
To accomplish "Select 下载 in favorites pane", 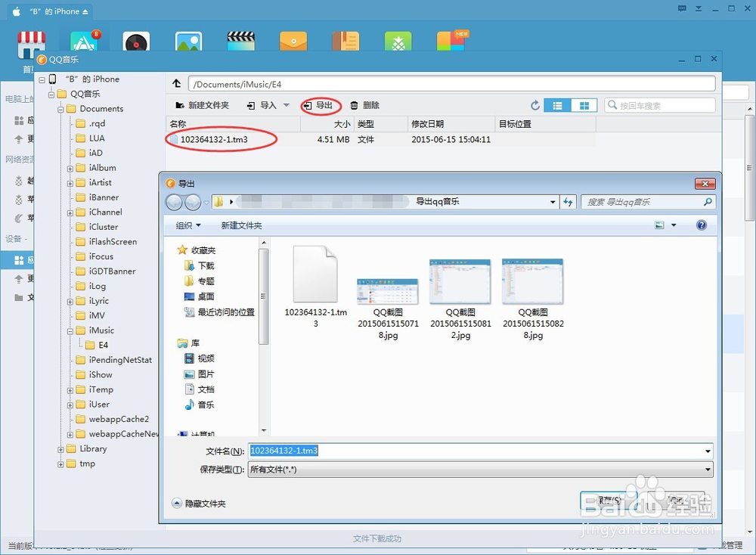I will click(x=200, y=265).
